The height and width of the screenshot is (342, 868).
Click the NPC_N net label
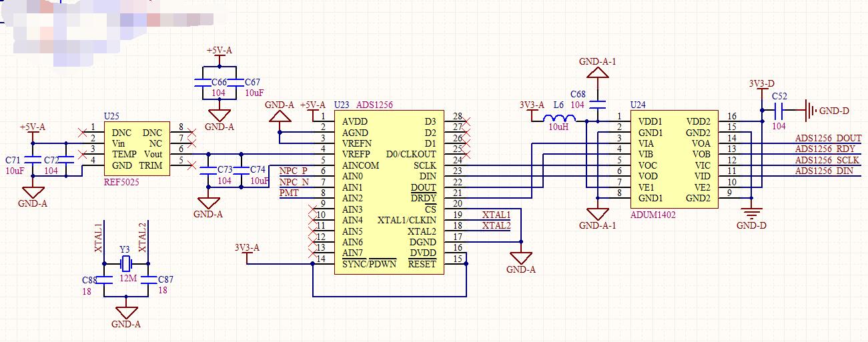(x=294, y=182)
